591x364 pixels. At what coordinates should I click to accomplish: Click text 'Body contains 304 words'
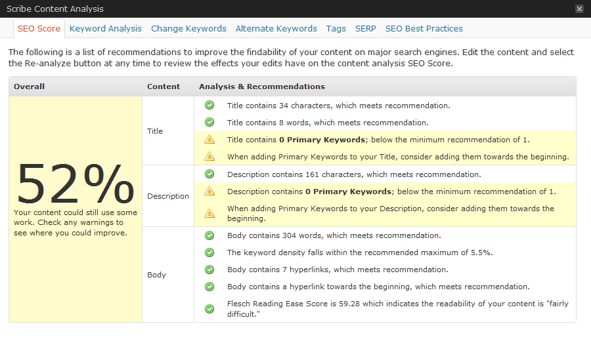274,235
